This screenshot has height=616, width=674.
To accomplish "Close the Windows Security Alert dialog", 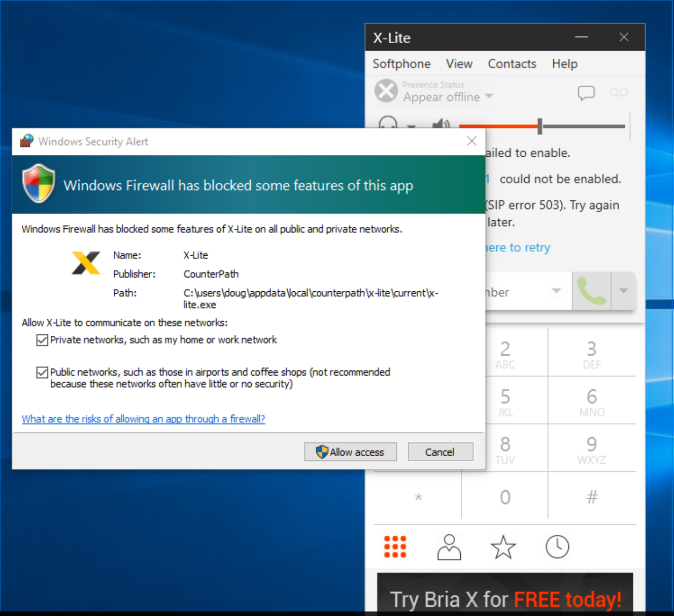I will click(471, 141).
